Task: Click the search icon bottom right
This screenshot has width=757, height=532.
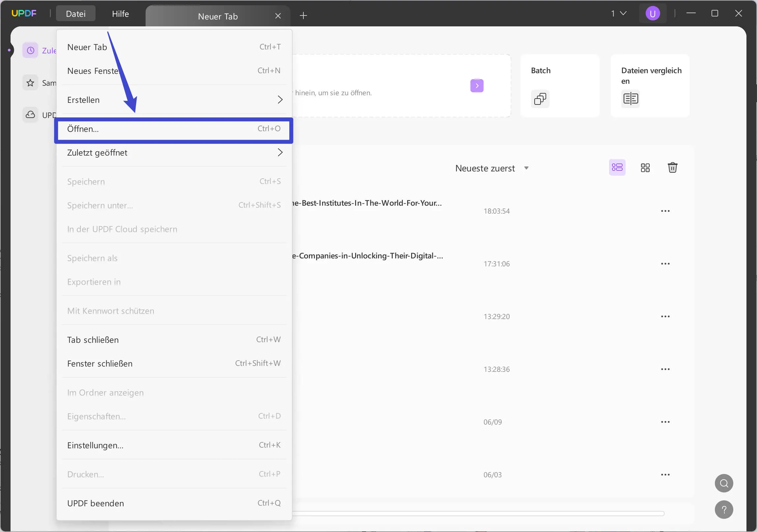Action: tap(724, 483)
